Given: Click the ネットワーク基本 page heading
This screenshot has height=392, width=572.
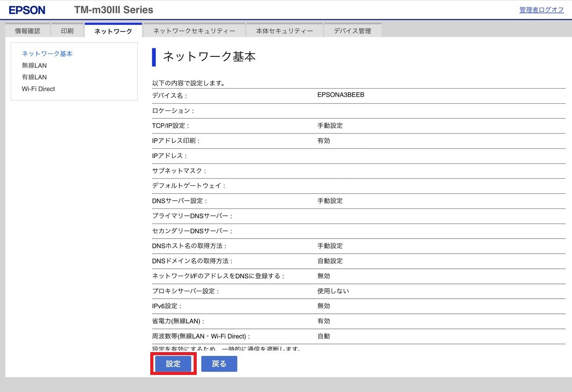Looking at the screenshot, I should (209, 57).
